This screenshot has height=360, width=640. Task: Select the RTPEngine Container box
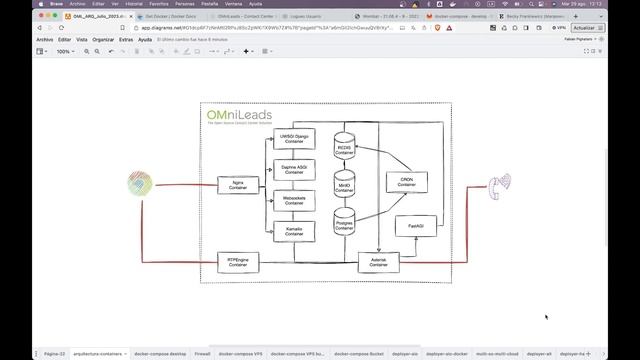click(x=238, y=262)
